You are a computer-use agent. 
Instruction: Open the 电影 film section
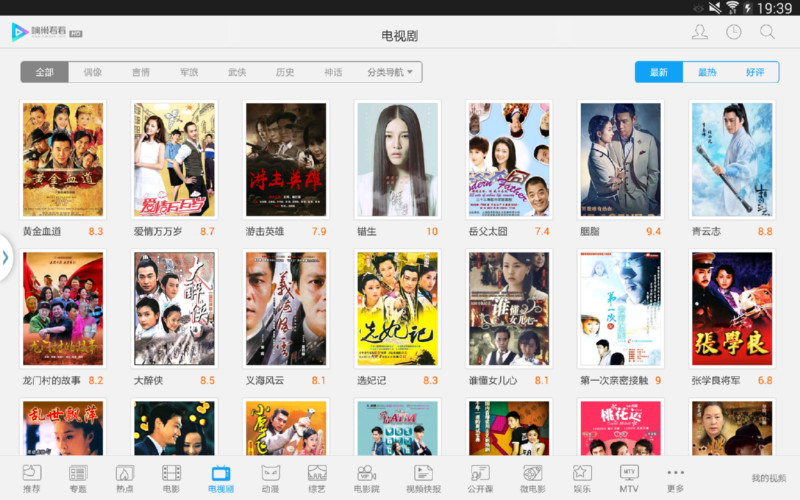pos(171,479)
